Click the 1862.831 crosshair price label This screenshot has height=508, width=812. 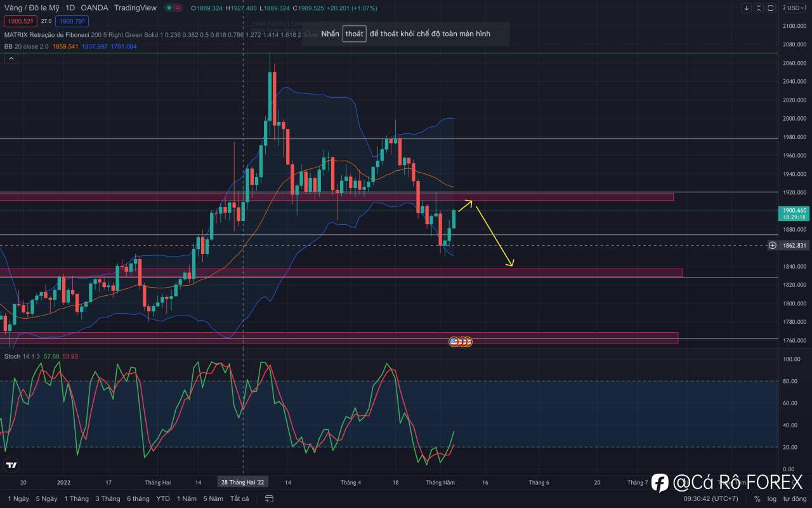(794, 245)
